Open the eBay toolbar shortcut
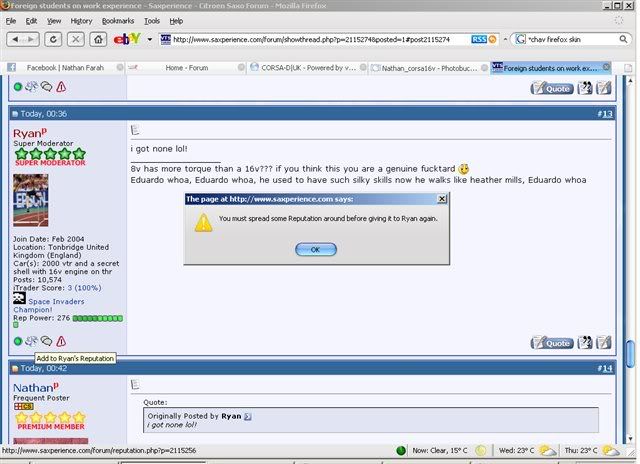The image size is (640, 464). click(125, 39)
